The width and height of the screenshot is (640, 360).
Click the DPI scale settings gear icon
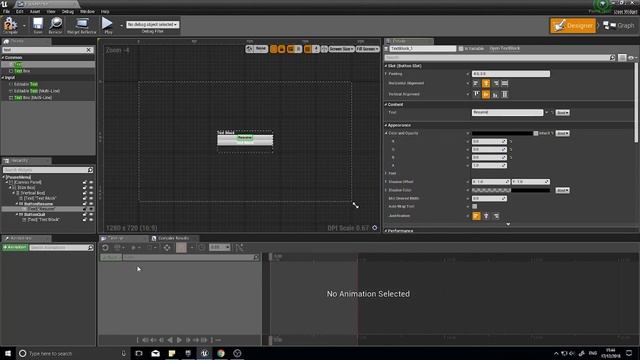pyautogui.click(x=375, y=228)
